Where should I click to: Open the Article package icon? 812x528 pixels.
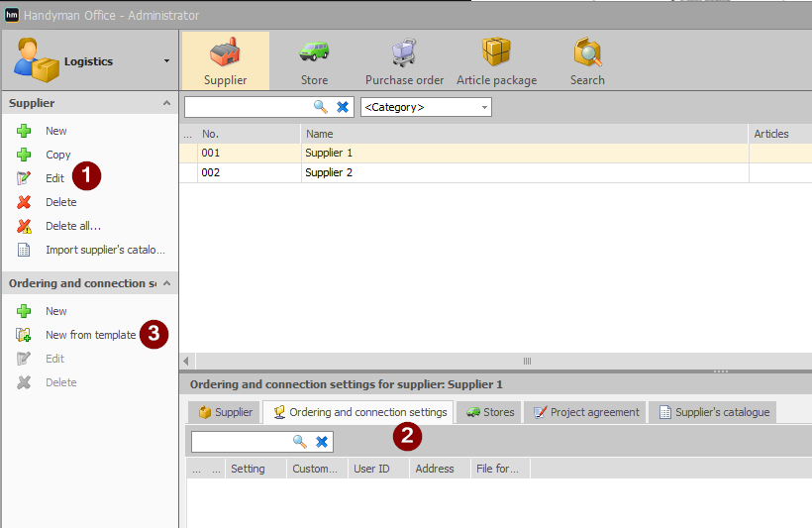click(496, 52)
